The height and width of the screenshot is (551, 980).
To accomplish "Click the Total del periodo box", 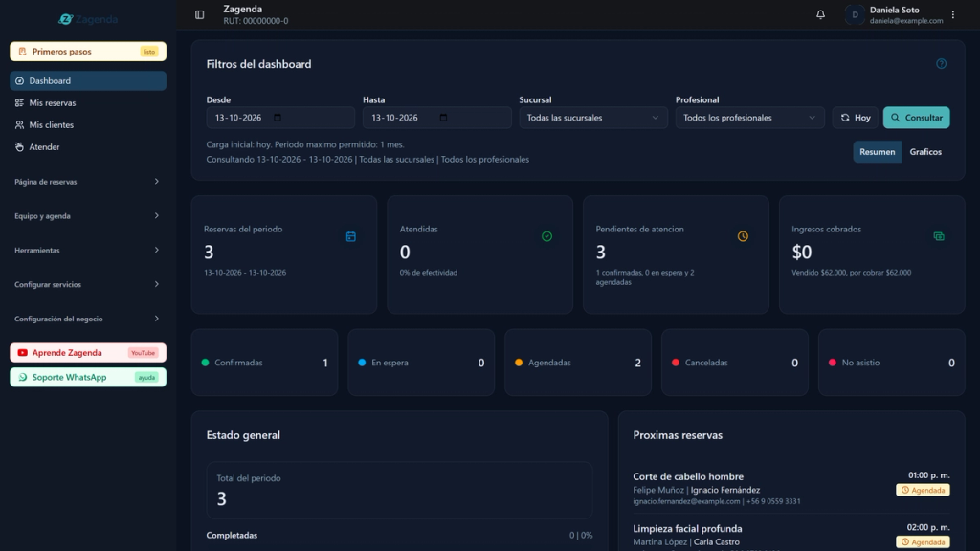I will [x=399, y=491].
